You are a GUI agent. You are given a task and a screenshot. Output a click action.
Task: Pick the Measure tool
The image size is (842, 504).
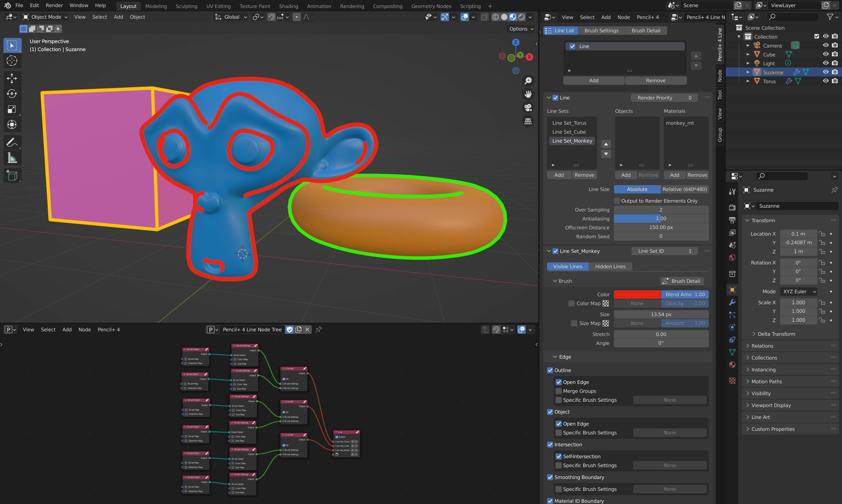(x=12, y=158)
